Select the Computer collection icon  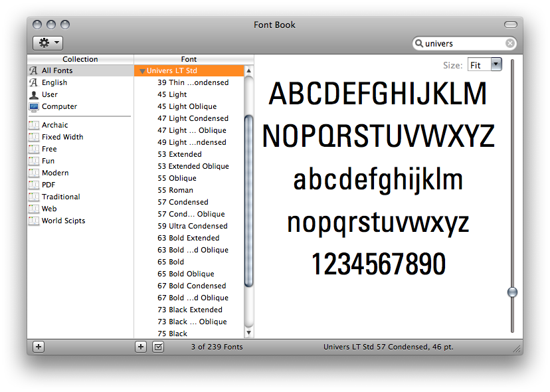click(x=34, y=106)
